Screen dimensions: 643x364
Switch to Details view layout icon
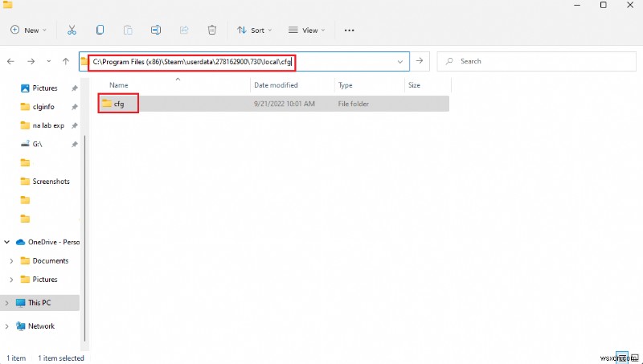coord(622,358)
